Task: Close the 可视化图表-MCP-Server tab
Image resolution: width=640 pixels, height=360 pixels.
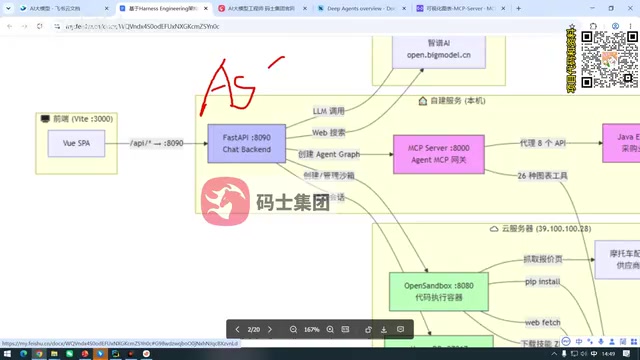Action: pos(503,8)
